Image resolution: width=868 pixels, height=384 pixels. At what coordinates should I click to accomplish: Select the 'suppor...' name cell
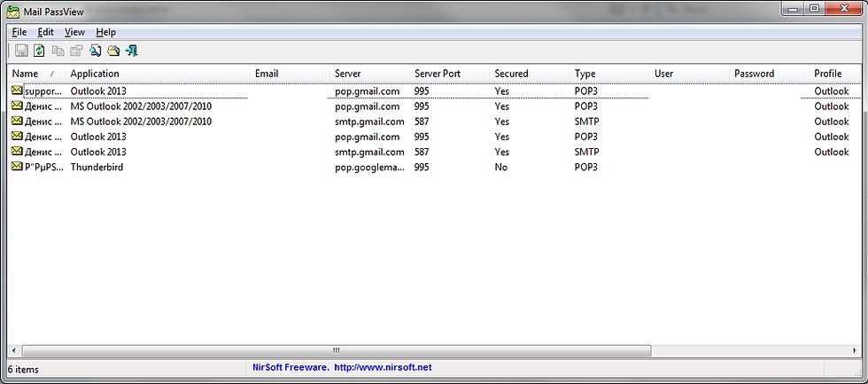43,90
